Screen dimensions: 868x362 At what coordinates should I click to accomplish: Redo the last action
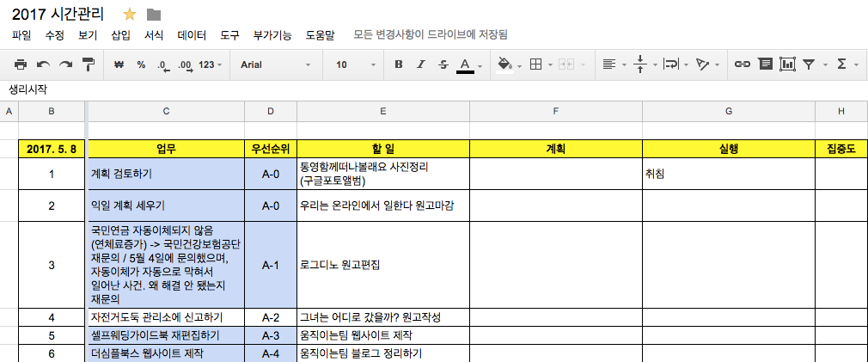click(x=66, y=64)
